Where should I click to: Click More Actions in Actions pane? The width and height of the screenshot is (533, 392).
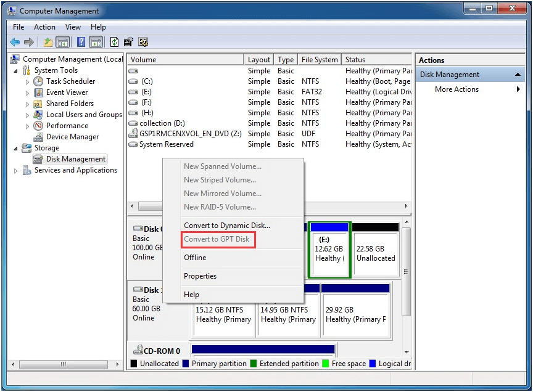point(457,89)
